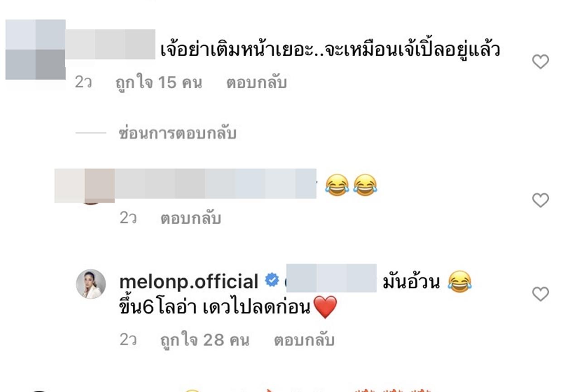The height and width of the screenshot is (392, 580).
Task: Click the top comment text เจ้อย่าเติมหน้าเยอะ
Action: click(236, 50)
